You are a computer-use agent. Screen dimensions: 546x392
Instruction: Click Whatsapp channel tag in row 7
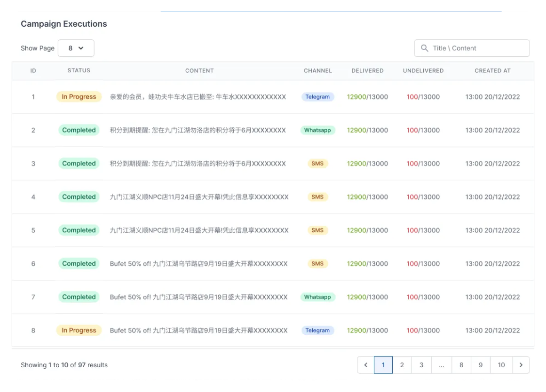(x=318, y=297)
